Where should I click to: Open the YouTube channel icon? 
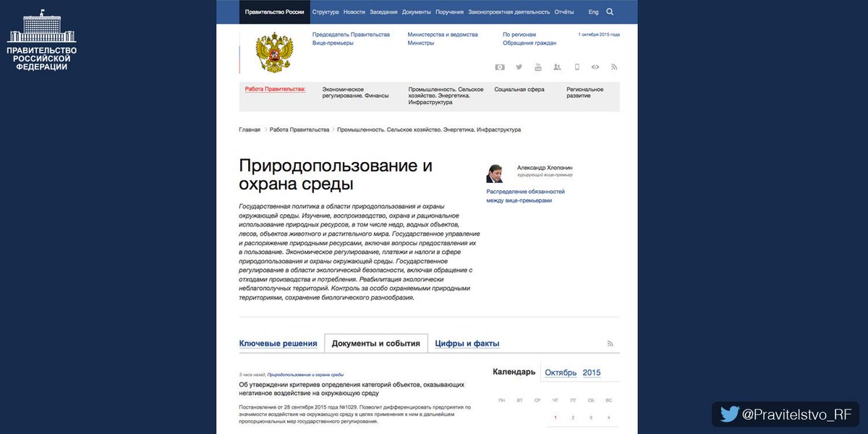(x=538, y=67)
